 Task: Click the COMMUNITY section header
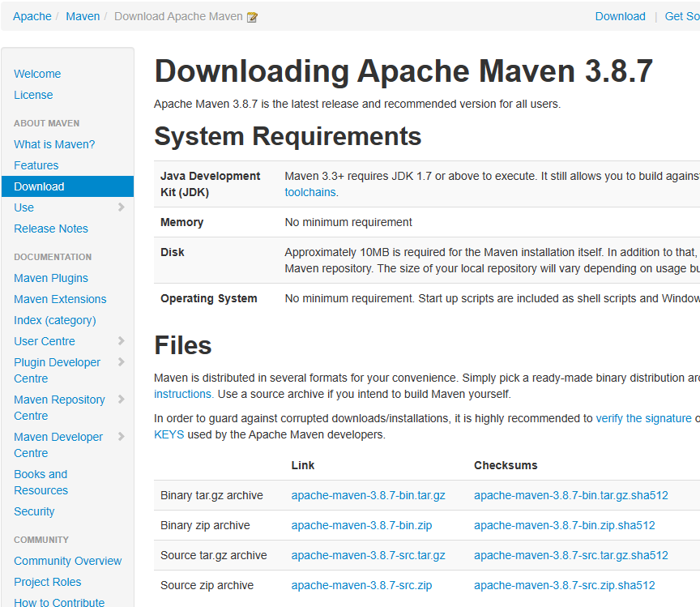pos(41,540)
